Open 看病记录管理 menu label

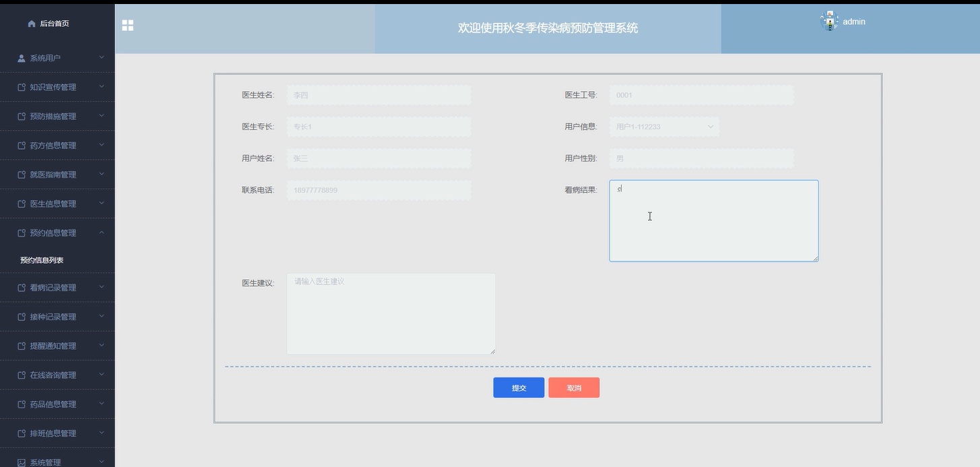click(53, 288)
